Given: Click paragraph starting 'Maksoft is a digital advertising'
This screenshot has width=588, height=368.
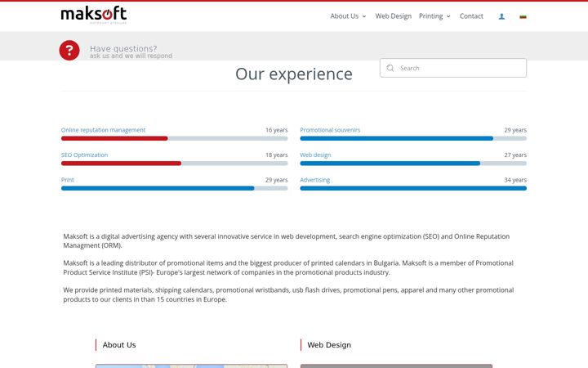Looking at the screenshot, I should pyautogui.click(x=287, y=240).
